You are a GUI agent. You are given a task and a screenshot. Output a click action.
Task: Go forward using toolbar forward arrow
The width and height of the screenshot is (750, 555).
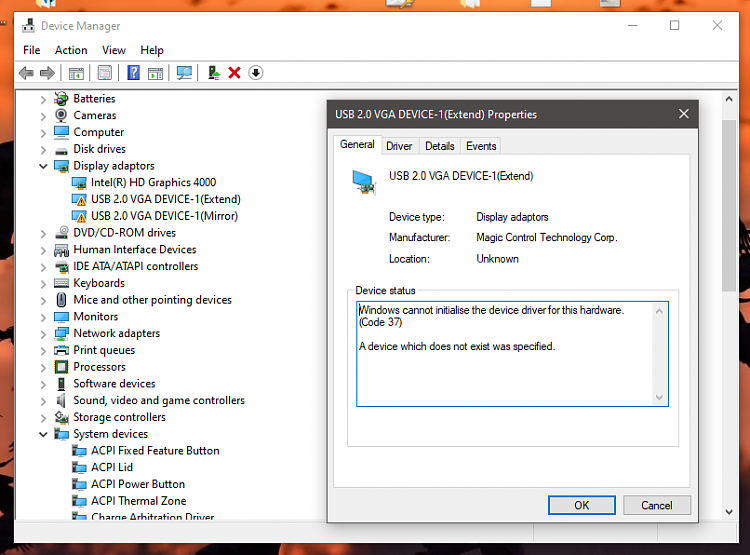[x=47, y=73]
